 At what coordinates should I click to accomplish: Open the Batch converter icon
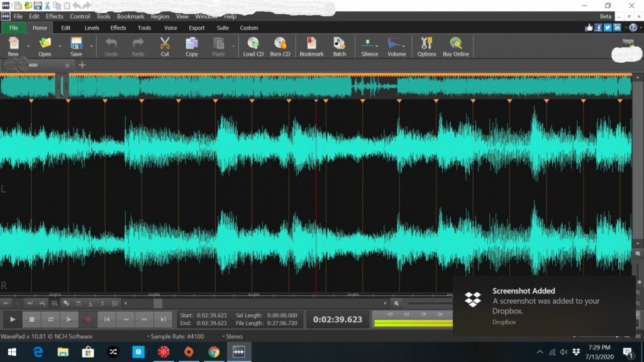click(339, 47)
